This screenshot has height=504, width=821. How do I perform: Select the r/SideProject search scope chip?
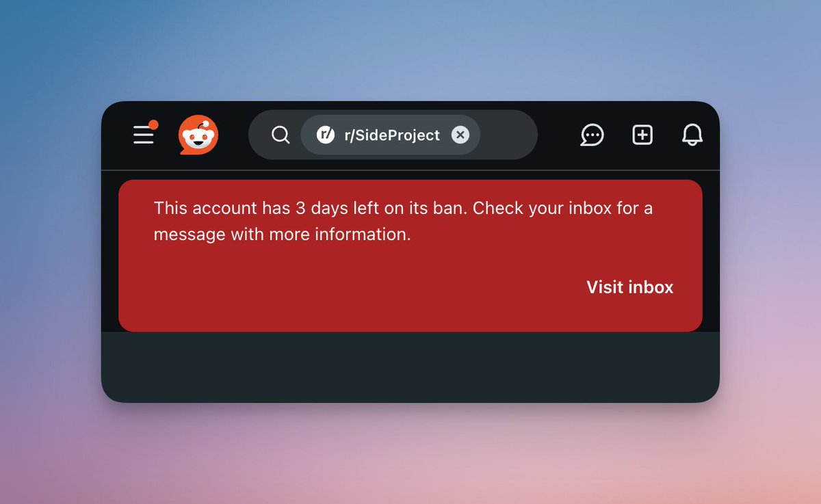point(391,135)
